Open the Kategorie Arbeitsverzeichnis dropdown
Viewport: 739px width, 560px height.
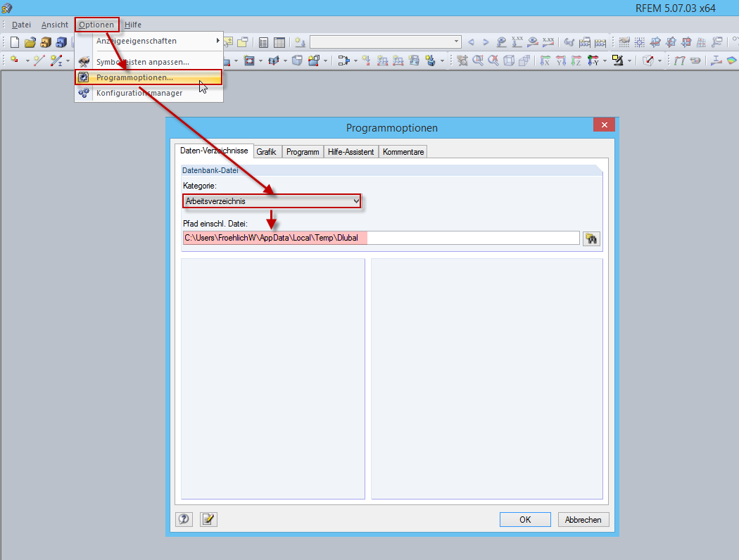(x=272, y=201)
